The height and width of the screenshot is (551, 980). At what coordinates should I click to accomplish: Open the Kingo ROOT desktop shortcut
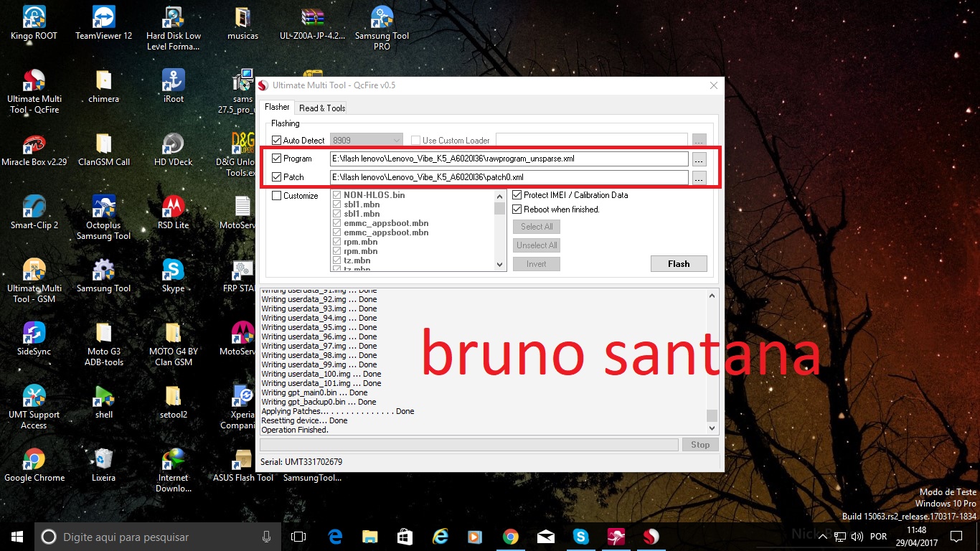coord(34,22)
